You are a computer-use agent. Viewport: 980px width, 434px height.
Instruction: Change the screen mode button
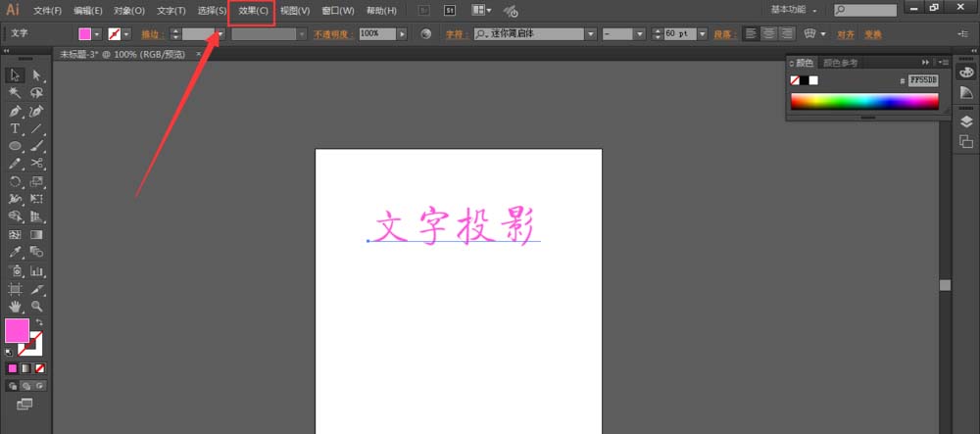24,404
